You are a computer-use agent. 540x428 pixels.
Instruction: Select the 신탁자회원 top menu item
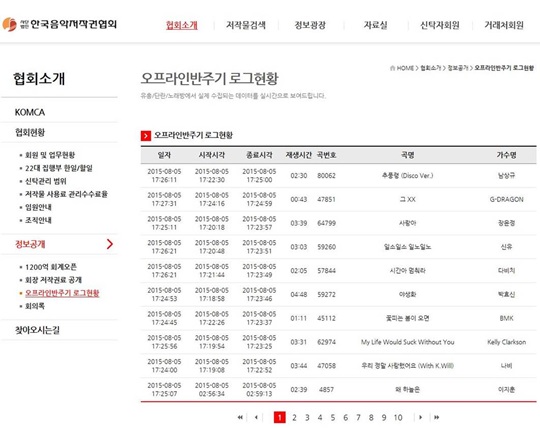440,25
